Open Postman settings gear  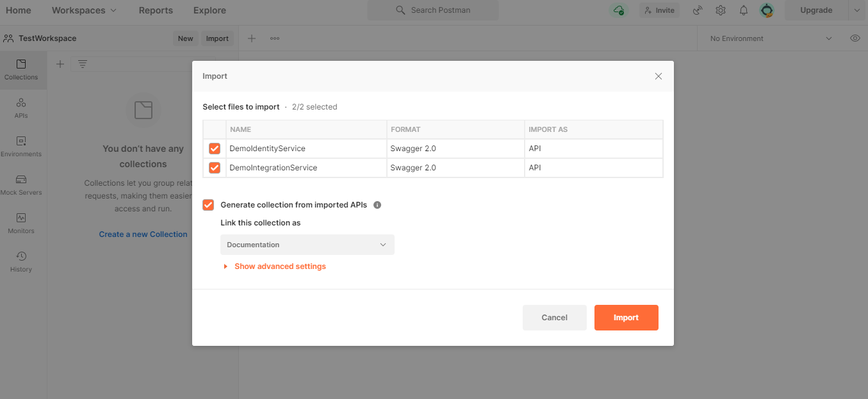720,10
